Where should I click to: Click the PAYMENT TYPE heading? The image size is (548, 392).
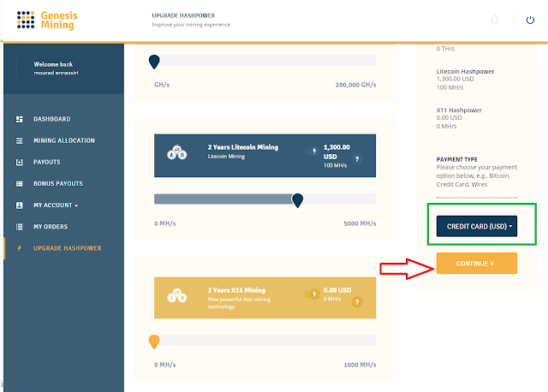[456, 159]
